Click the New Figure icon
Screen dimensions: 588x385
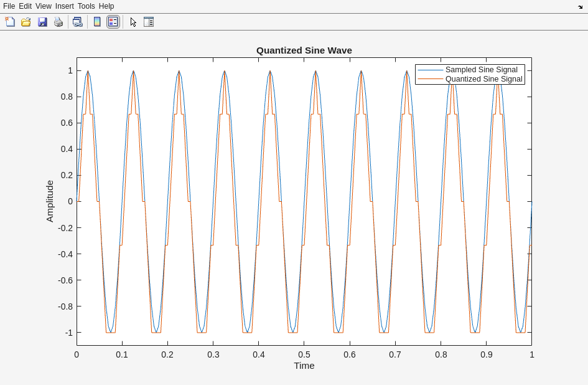click(x=10, y=22)
